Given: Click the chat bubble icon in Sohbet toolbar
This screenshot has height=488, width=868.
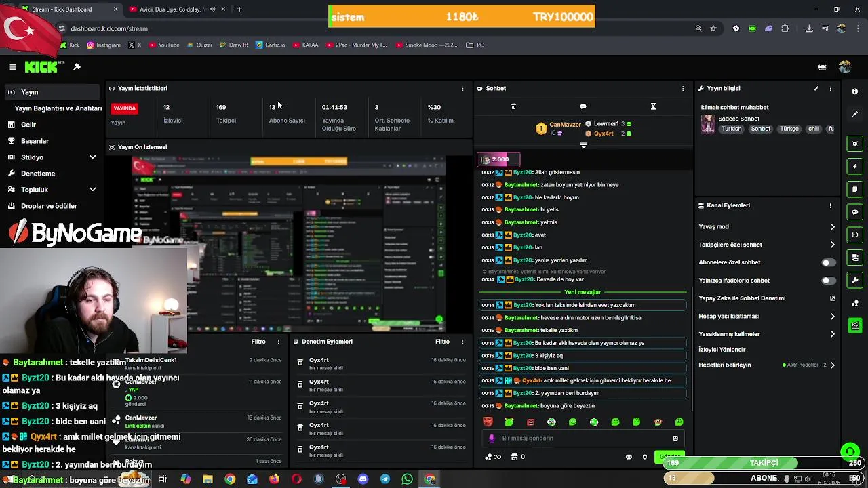Looking at the screenshot, I should 583,106.
